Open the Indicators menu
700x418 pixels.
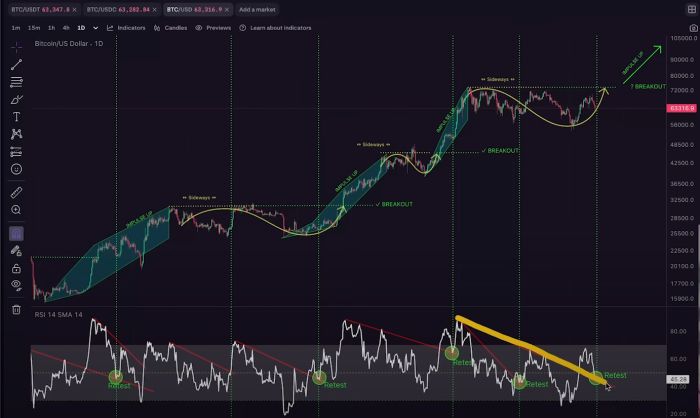126,28
